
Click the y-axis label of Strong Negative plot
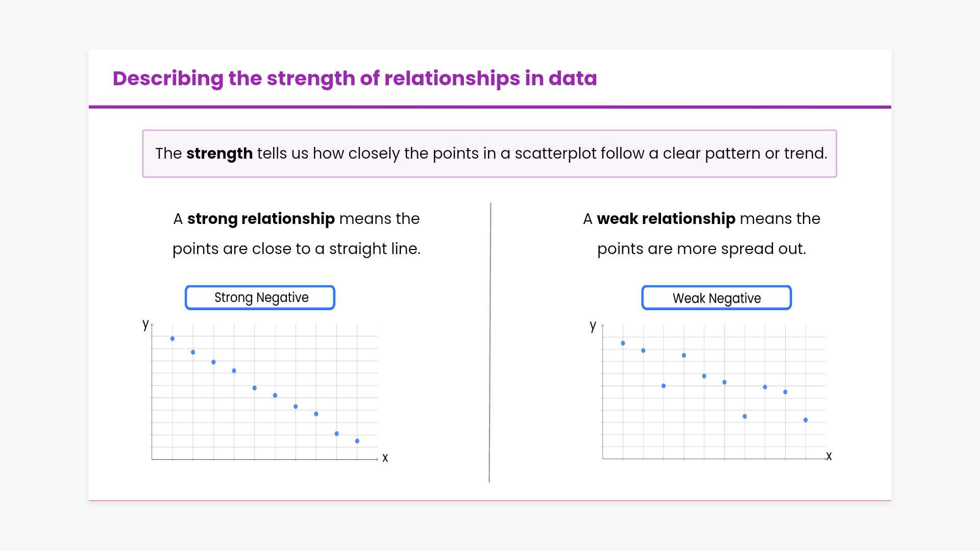[145, 324]
